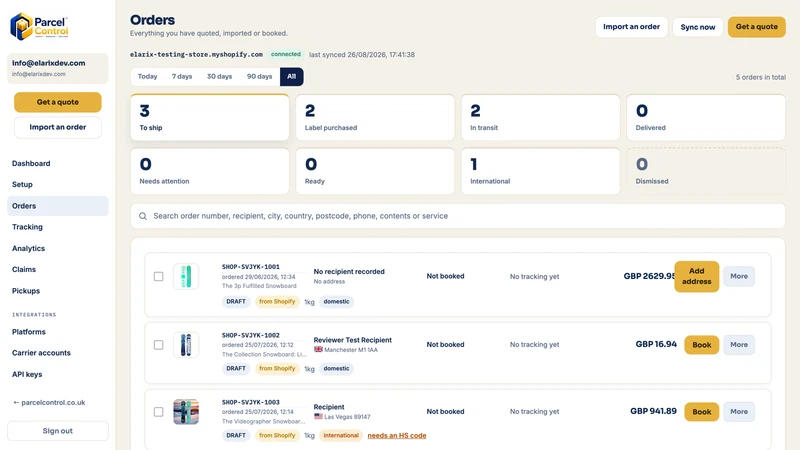Open snowboard thumbnail for order SHOP-SVJYK-1001
Viewport: 800px width, 450px height.
(186, 277)
